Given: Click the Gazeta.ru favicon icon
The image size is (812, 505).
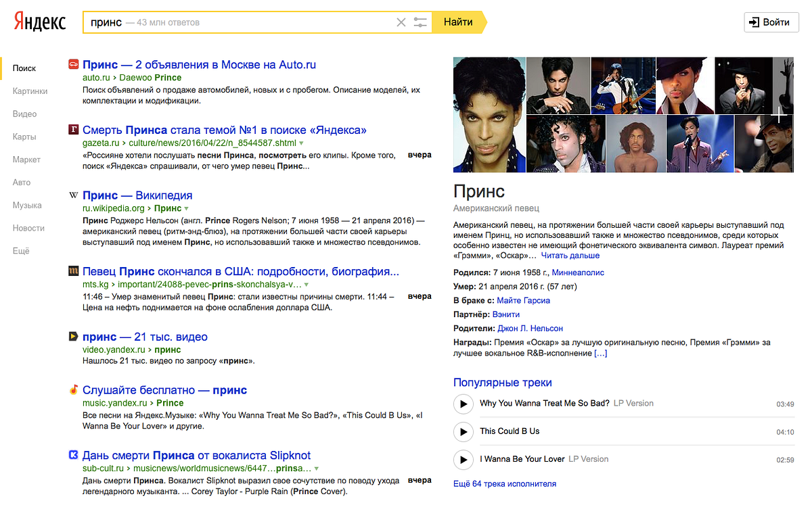Looking at the screenshot, I should 74,130.
